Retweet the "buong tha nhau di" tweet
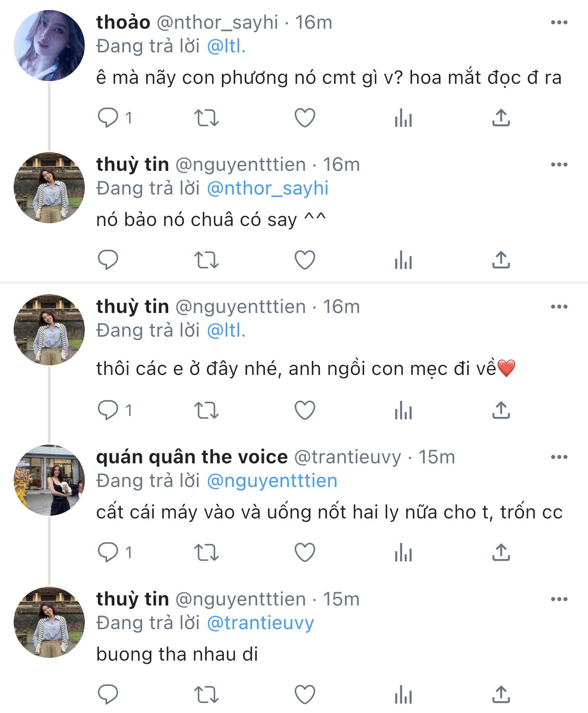Image resolution: width=588 pixels, height=713 pixels. (206, 694)
